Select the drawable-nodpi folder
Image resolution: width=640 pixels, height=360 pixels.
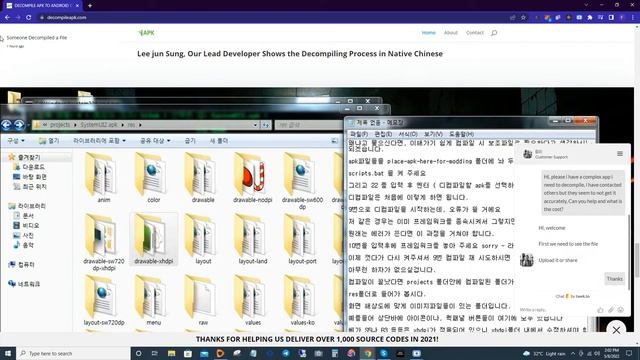click(x=253, y=178)
